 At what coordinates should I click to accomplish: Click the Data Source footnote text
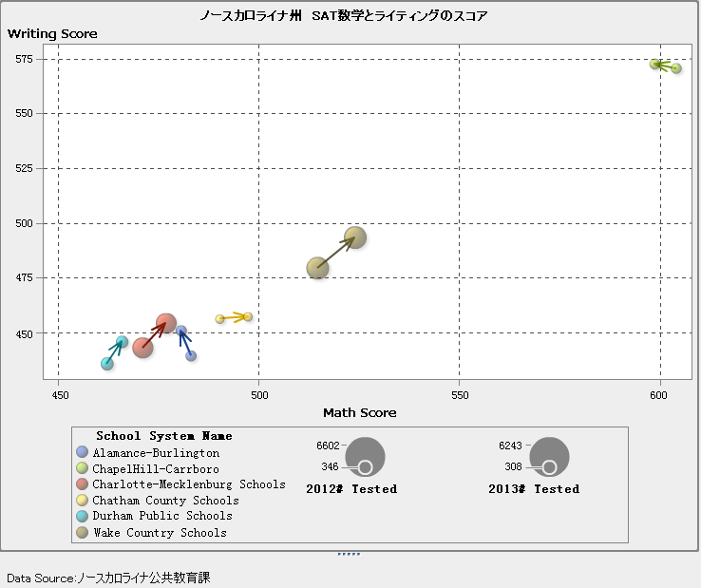pos(108,578)
